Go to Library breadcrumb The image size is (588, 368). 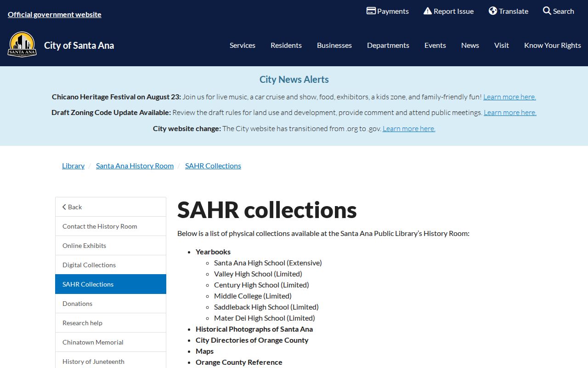tap(73, 166)
